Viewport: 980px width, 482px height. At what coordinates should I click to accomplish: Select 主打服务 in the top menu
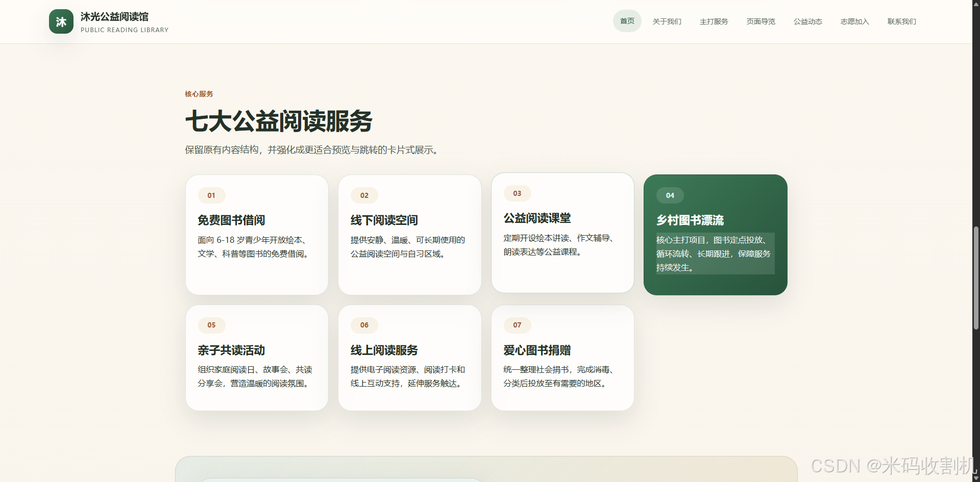[x=714, y=21]
